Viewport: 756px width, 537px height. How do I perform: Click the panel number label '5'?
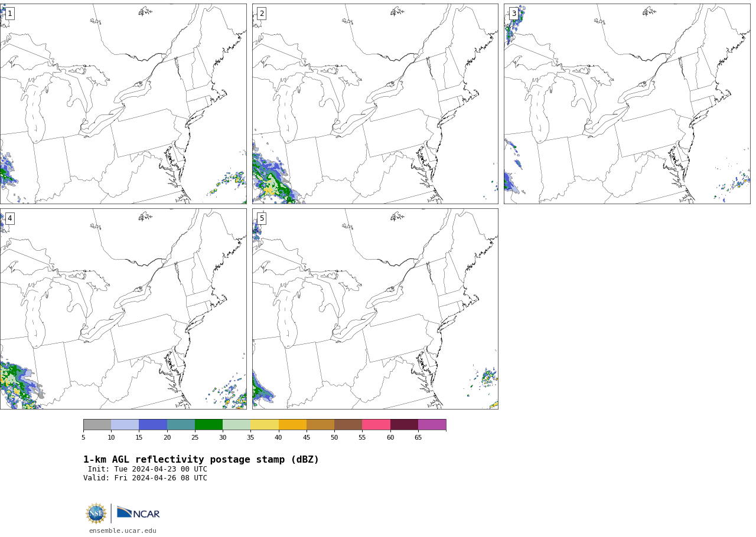262,218
